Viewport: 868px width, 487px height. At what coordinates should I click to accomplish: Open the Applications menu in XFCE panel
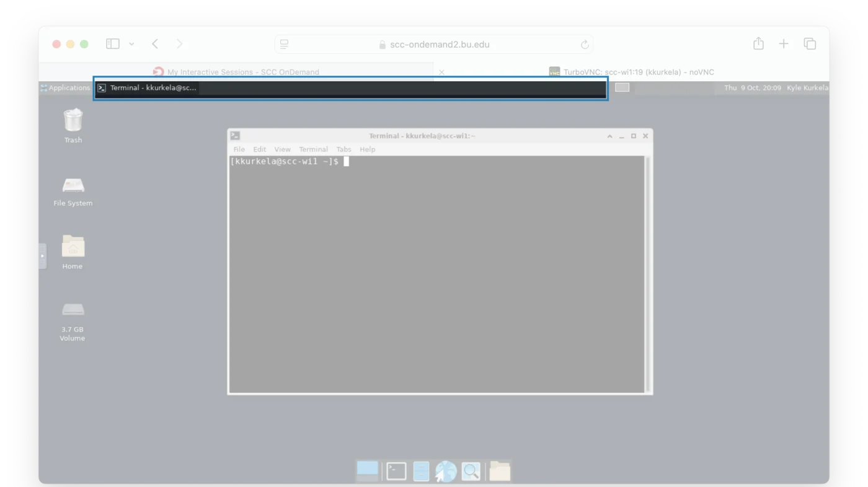(x=65, y=88)
